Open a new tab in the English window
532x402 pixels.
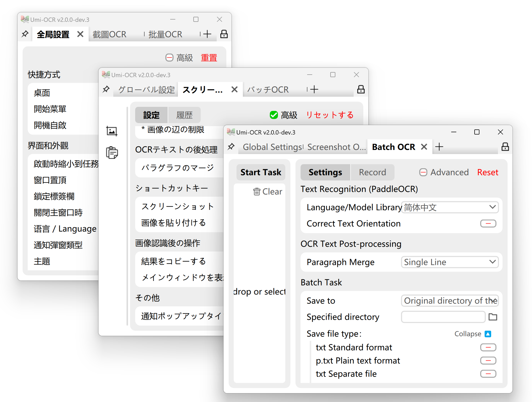(439, 147)
